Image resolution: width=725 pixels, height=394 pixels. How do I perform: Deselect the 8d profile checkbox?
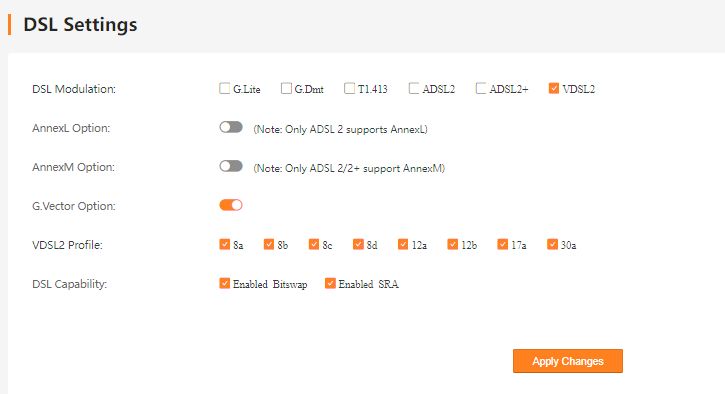click(x=358, y=244)
